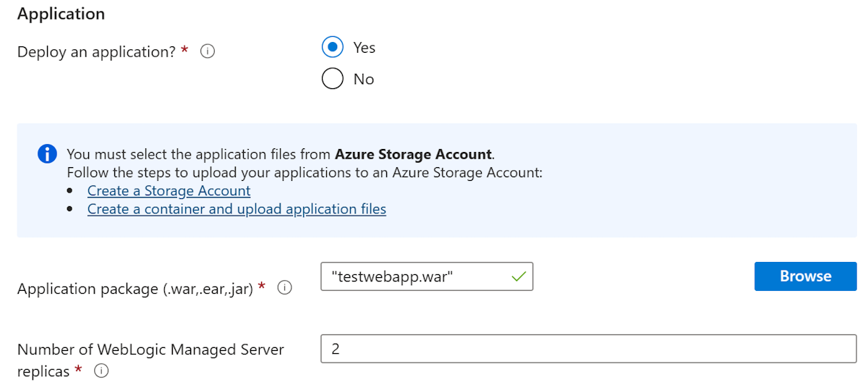Click the info icon beside Application package label
The width and height of the screenshot is (868, 390).
285,288
